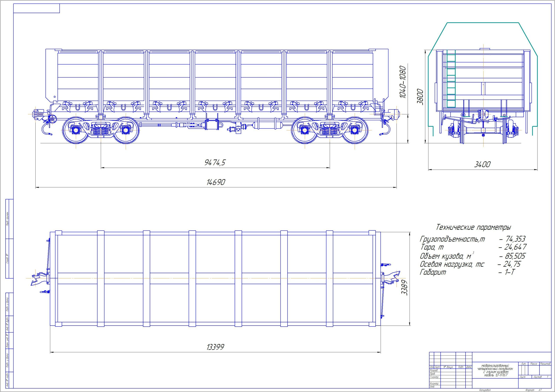Screen dimensions: 555x392
Task: Click the empty top-left designation frame
Action: [36, 8]
